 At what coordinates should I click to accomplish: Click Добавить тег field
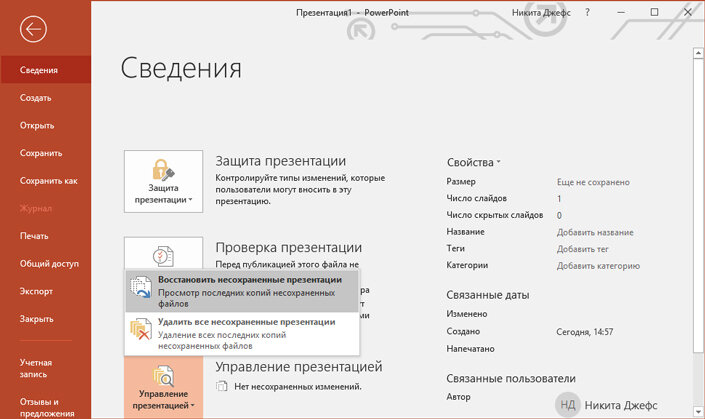(x=582, y=249)
